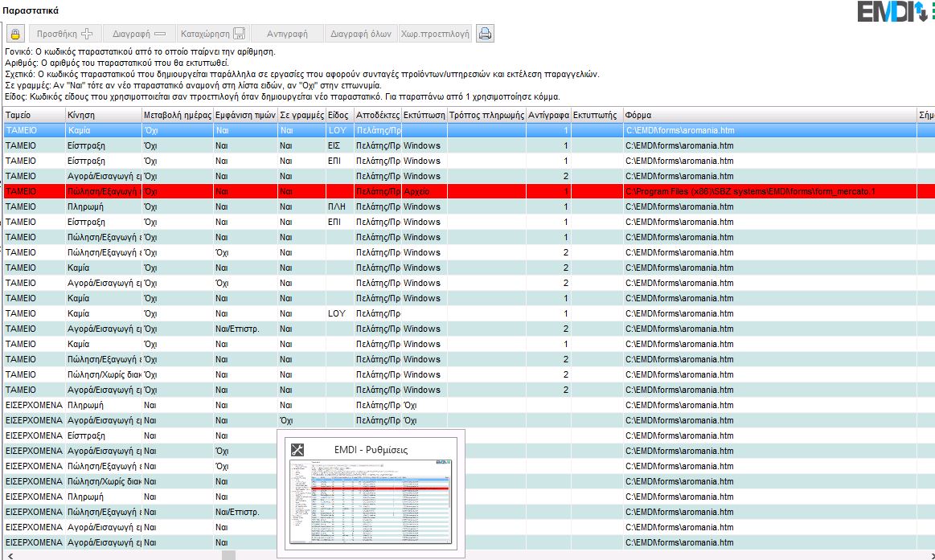
Task: Click Καμία cell in selected blue row
Action: (x=104, y=130)
